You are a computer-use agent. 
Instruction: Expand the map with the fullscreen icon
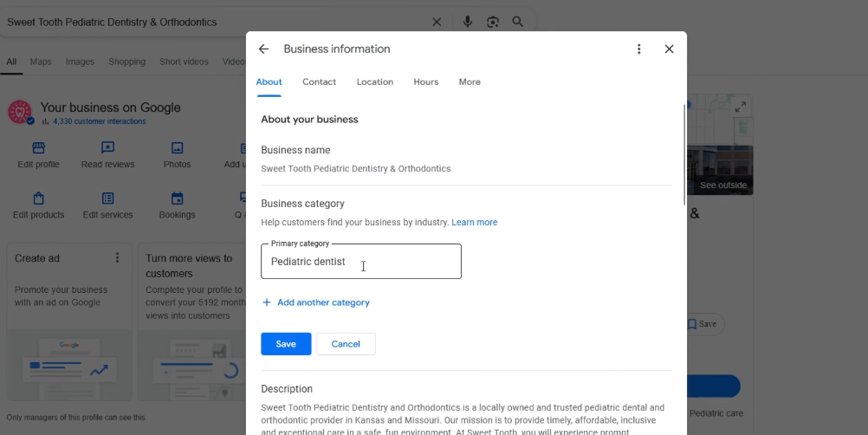740,107
